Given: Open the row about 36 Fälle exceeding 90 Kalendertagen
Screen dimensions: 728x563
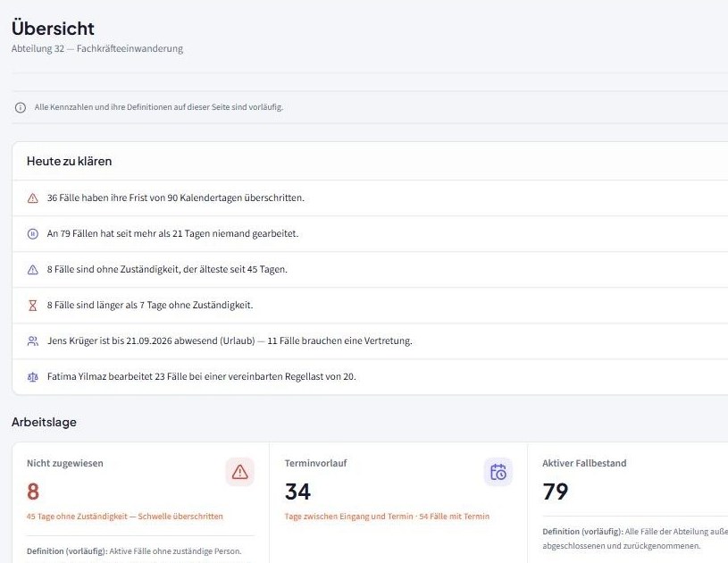Looking at the screenshot, I should coord(370,197).
